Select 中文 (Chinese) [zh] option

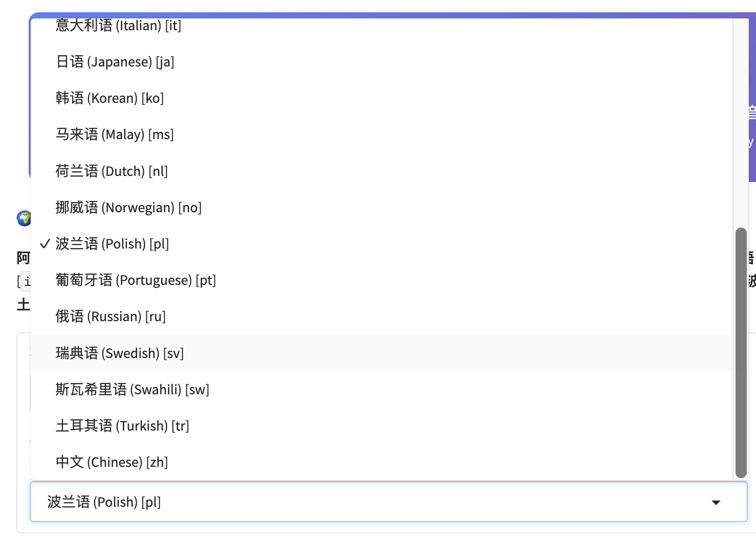pyautogui.click(x=112, y=462)
